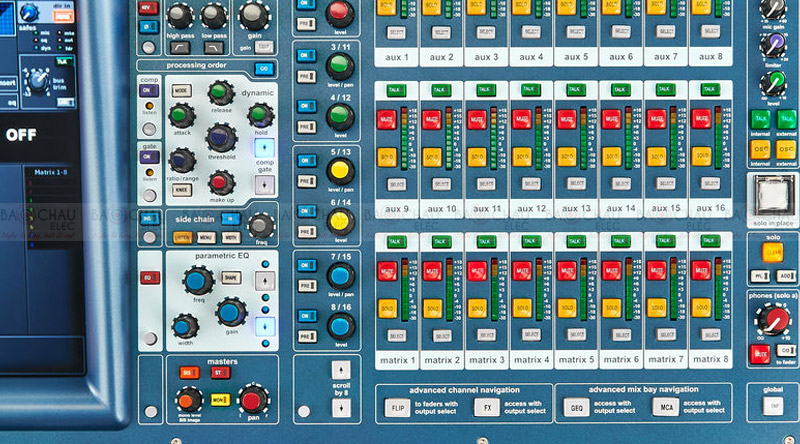Toggle the red EQ on button
Screen dimensions: 800x444
tap(150, 278)
